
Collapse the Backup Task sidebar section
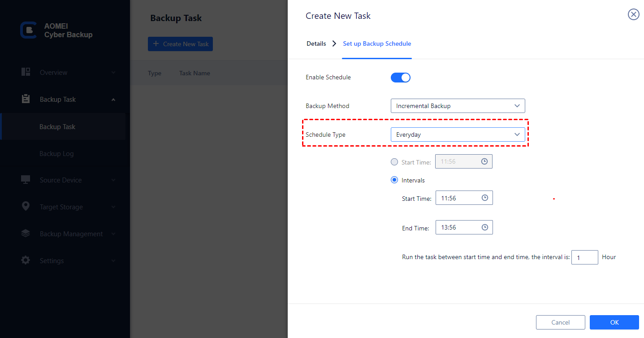click(x=113, y=99)
